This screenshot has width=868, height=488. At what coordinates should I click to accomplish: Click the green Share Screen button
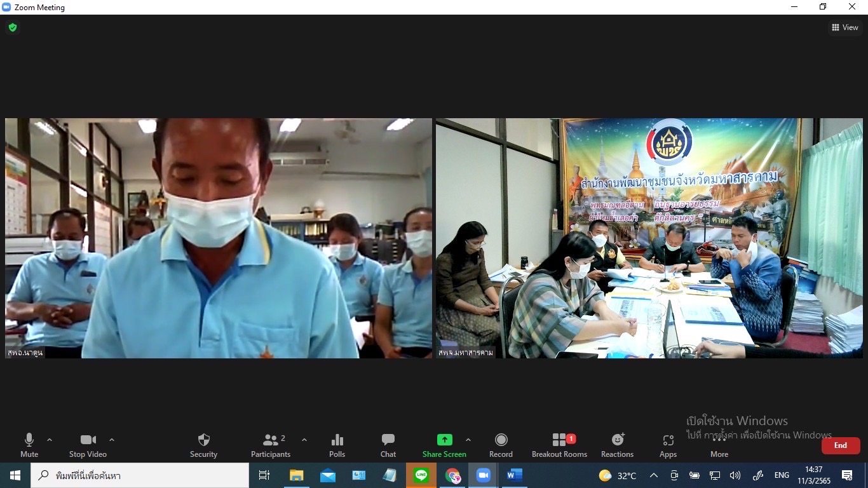[444, 445]
